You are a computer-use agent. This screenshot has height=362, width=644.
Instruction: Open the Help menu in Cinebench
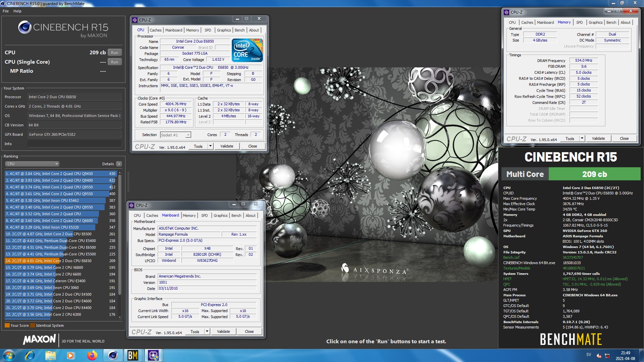point(17,11)
